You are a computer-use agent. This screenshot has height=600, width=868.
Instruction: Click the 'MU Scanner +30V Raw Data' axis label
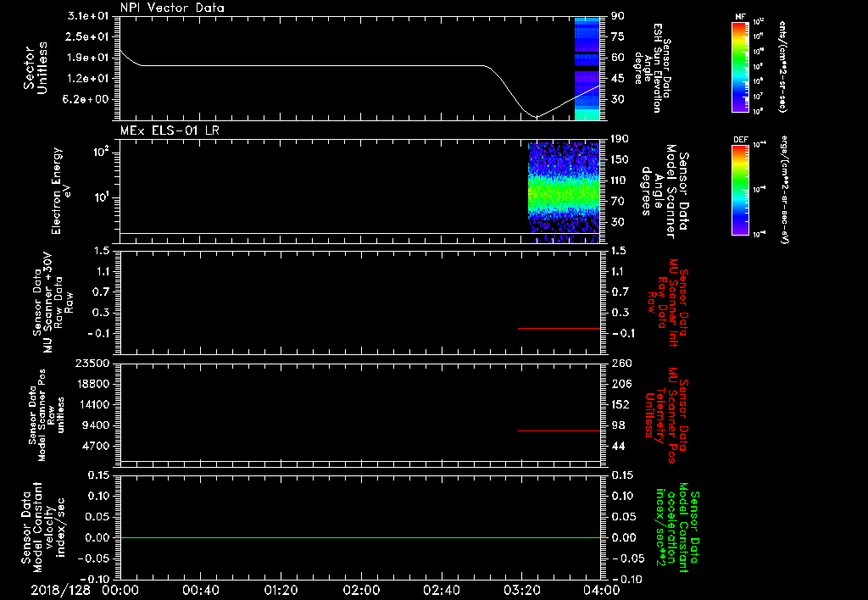coord(53,303)
